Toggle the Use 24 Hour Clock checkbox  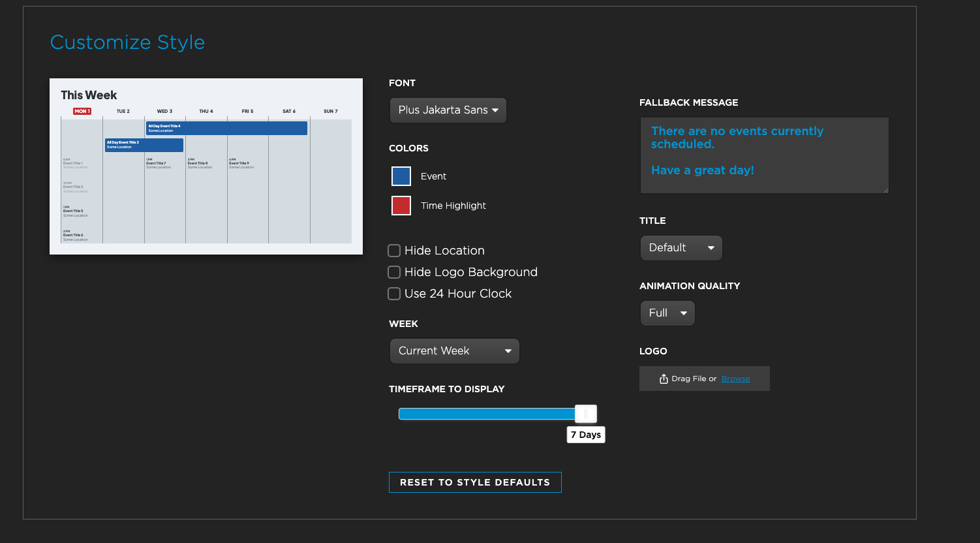(394, 294)
